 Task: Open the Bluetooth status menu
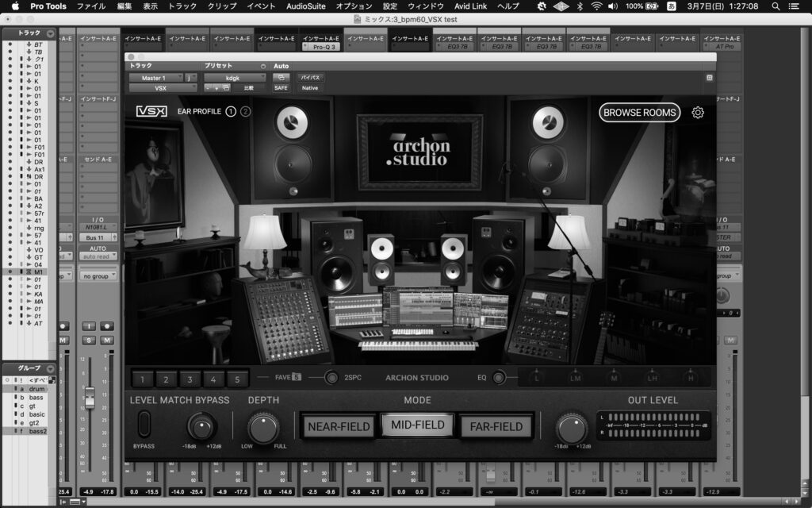580,6
